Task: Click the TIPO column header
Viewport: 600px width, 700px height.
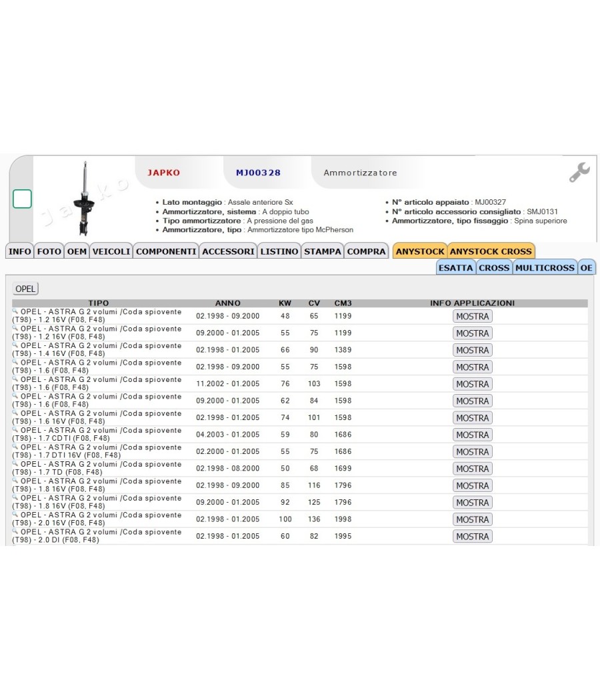Action: (x=99, y=303)
